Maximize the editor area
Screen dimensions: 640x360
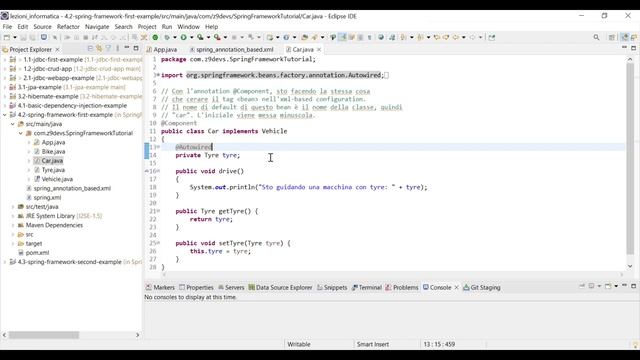point(633,48)
